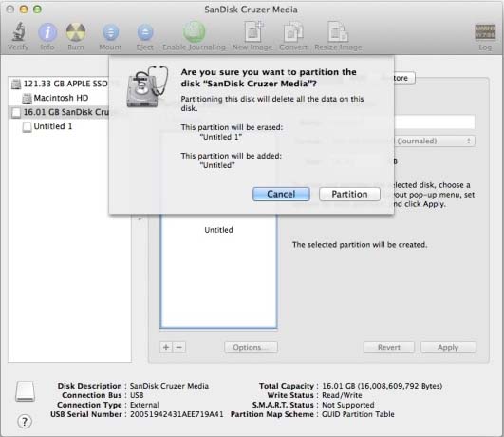Click the Help question mark button
The height and width of the screenshot is (437, 504).
25,421
